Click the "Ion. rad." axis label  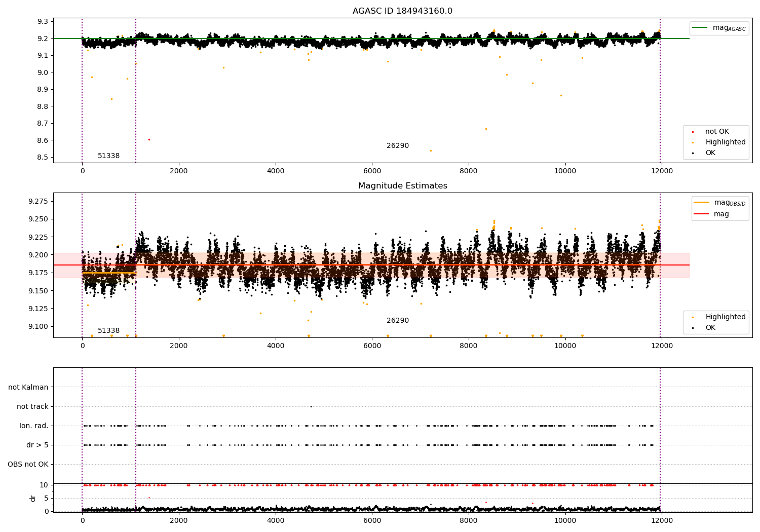click(x=34, y=426)
